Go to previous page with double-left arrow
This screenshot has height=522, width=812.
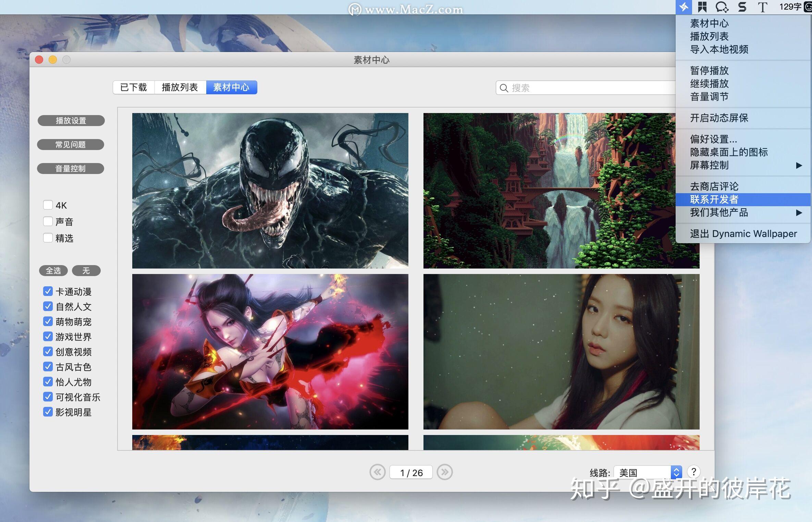point(377,472)
